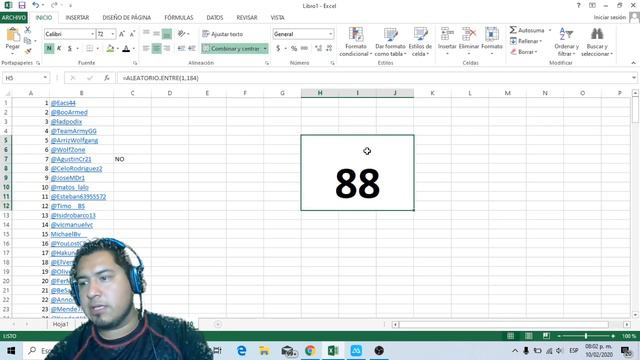Open the @BooArmed link
The height and width of the screenshot is (360, 640).
point(69,112)
